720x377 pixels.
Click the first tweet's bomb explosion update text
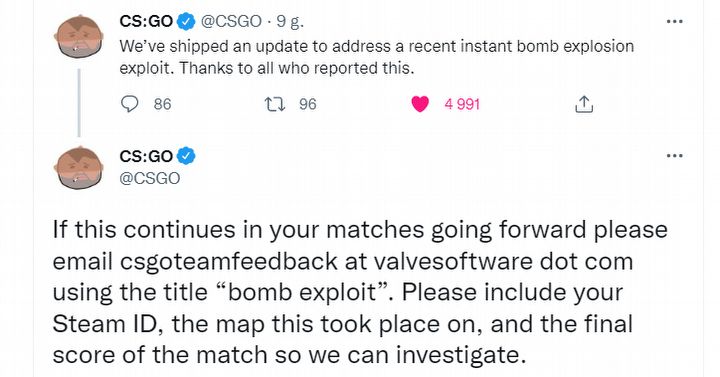tap(377, 57)
